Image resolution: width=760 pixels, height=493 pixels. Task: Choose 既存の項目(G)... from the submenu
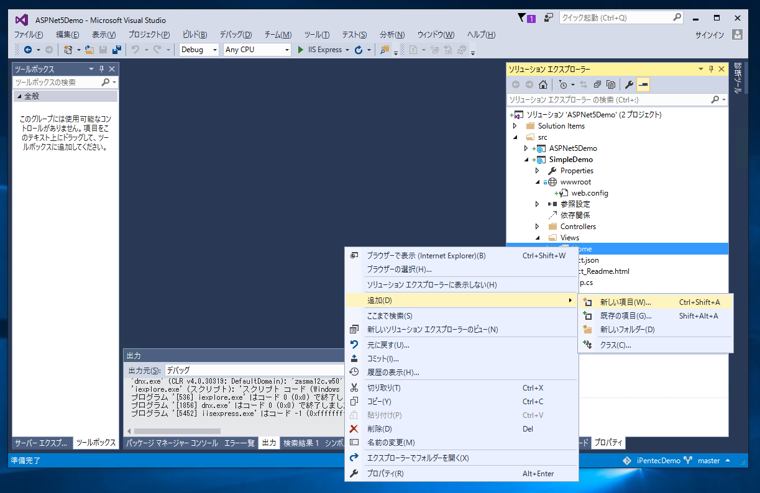655,316
